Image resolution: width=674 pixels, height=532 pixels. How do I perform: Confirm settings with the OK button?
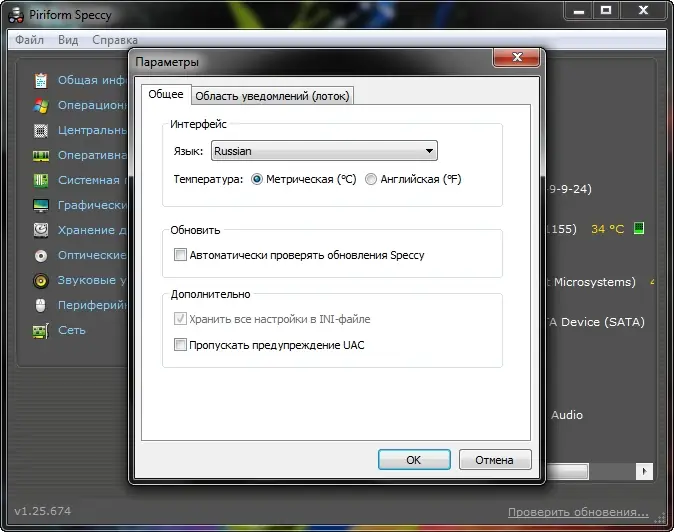(414, 460)
